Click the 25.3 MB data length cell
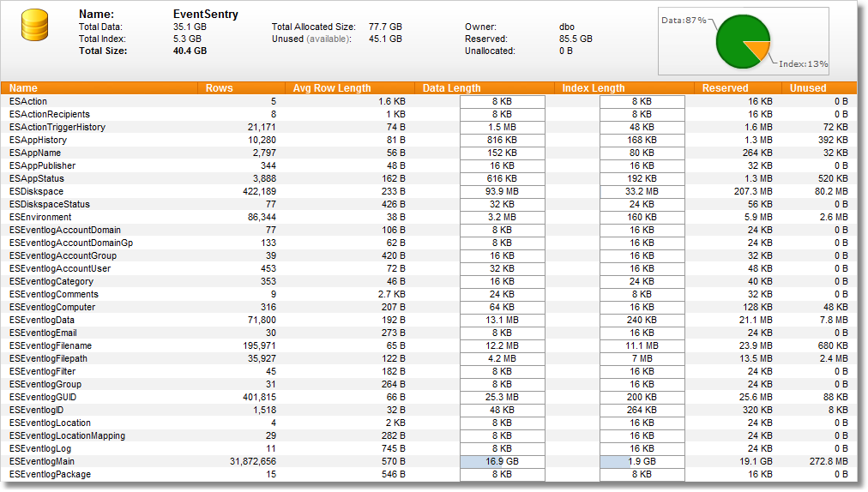868x492 pixels. 503,398
